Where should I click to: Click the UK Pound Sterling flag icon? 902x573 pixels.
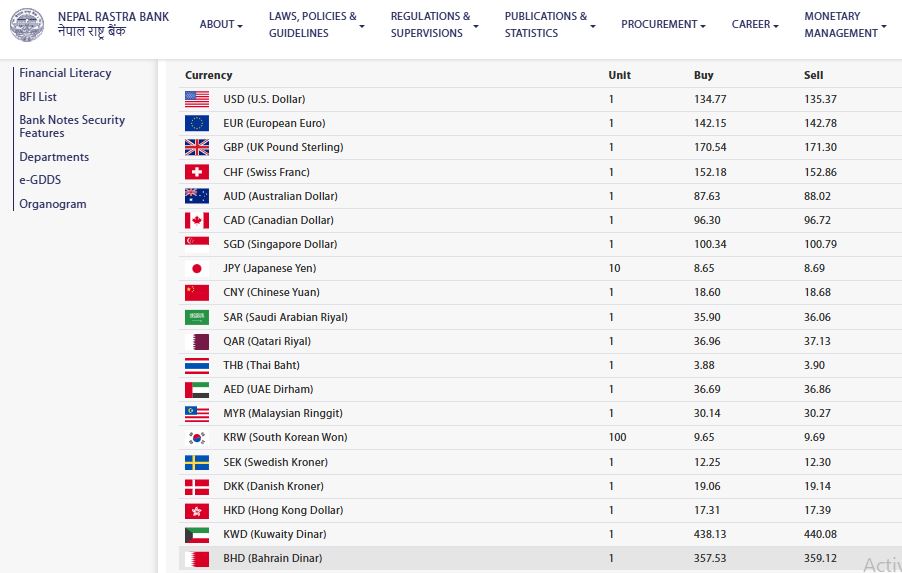point(197,147)
